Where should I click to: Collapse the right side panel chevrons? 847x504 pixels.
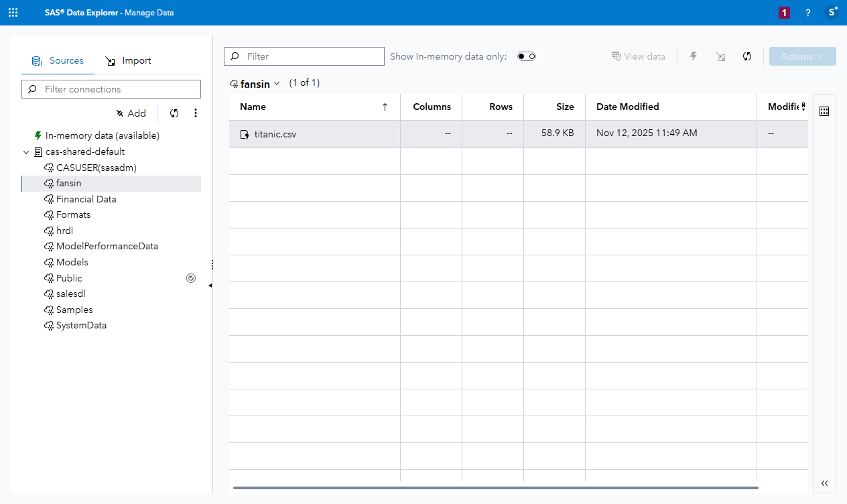[x=824, y=483]
